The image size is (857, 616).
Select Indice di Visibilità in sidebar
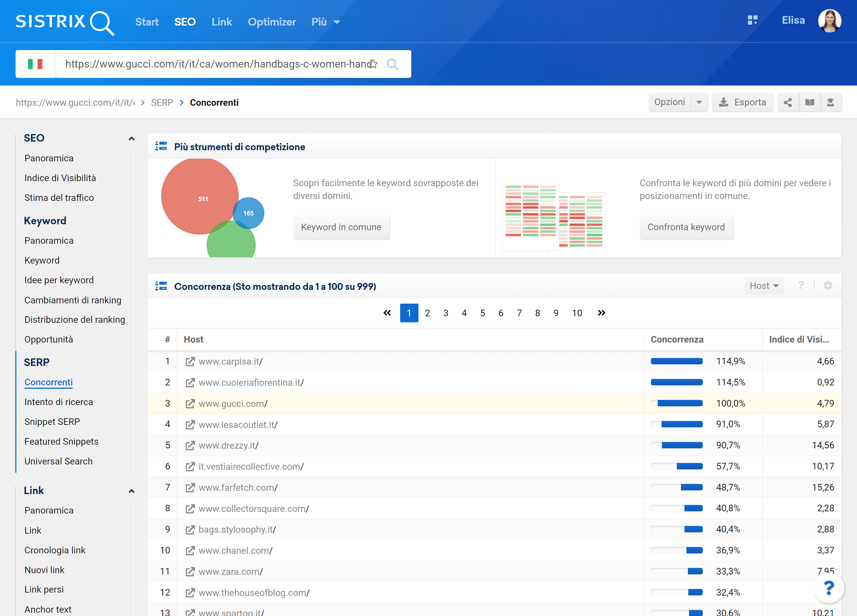pyautogui.click(x=60, y=178)
